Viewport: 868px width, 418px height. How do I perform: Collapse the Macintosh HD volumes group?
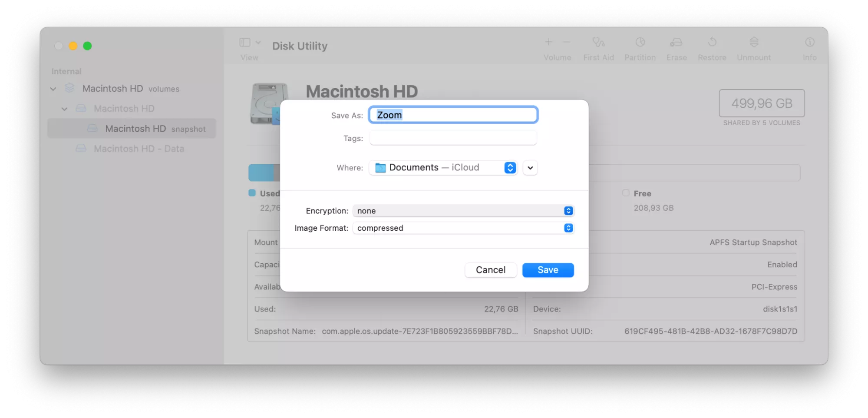(x=53, y=88)
